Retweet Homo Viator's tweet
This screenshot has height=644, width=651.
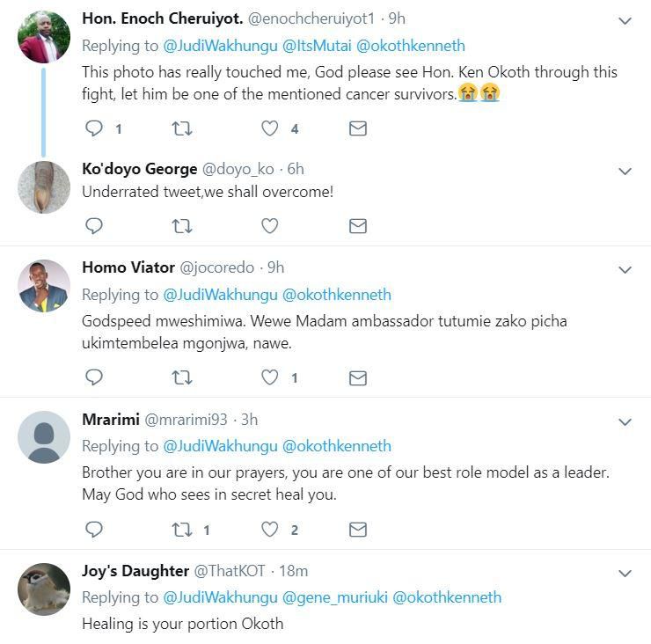182,377
